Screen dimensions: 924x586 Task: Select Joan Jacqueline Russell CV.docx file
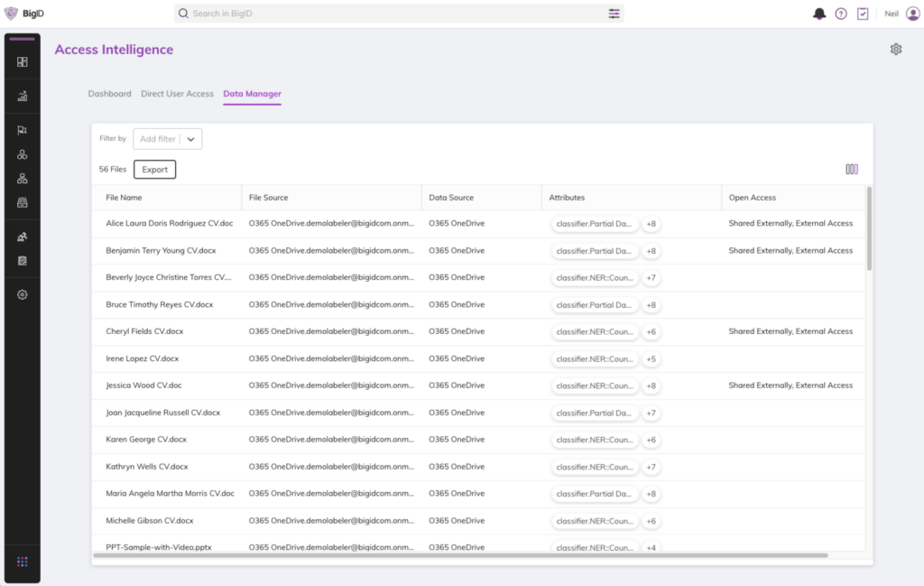163,413
